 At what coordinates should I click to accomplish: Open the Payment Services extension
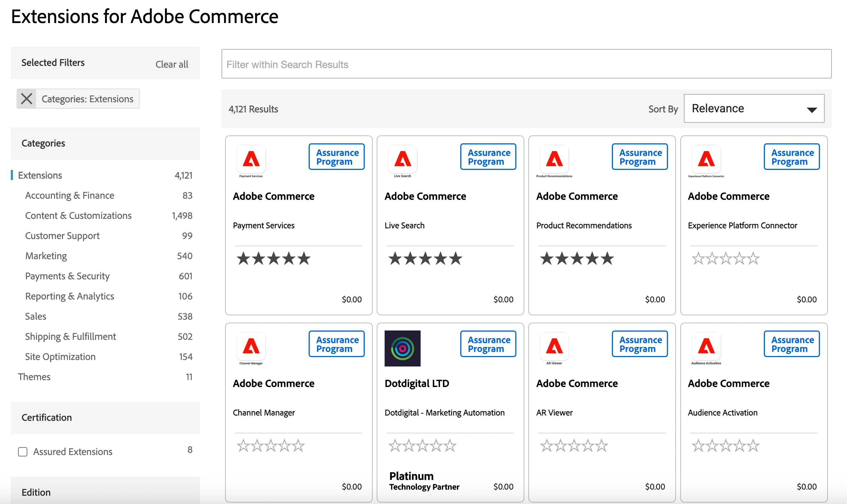(264, 225)
